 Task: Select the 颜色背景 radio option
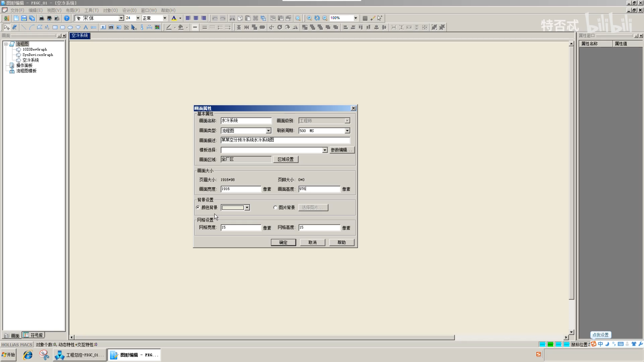(x=198, y=207)
